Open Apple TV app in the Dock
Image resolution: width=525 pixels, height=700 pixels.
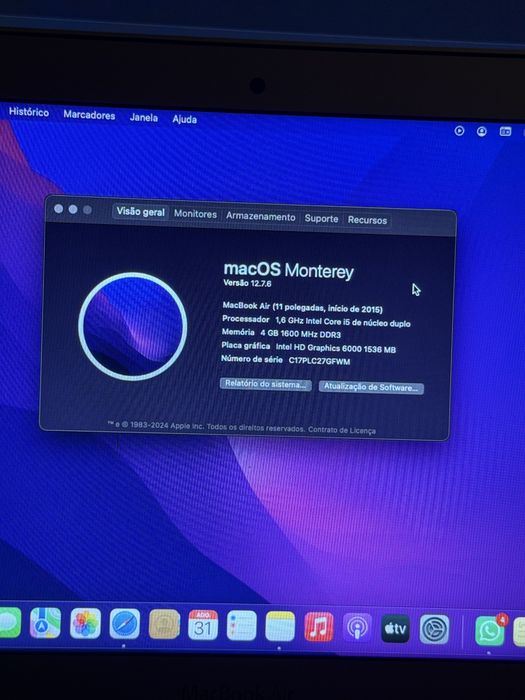pos(396,629)
